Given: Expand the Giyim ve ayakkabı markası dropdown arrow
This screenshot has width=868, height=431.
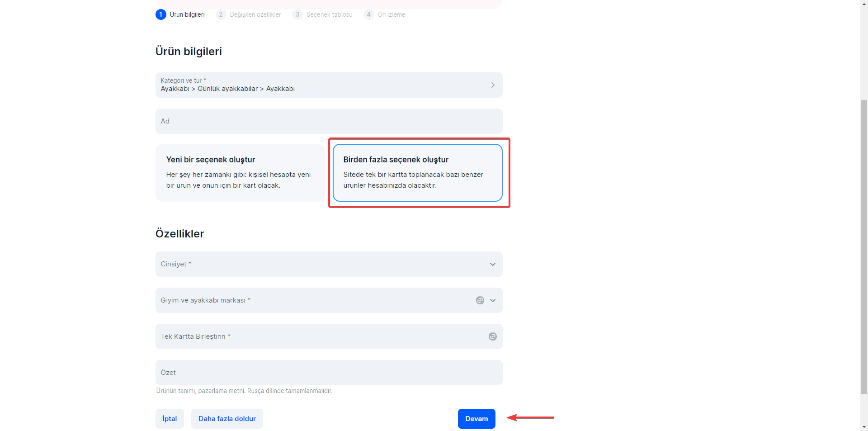Looking at the screenshot, I should [493, 300].
